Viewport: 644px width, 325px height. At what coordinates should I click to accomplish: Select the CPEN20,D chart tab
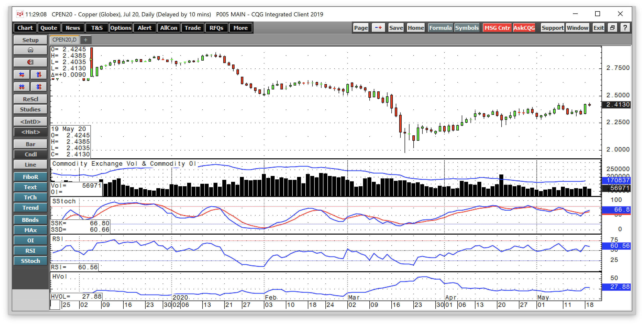coord(64,40)
